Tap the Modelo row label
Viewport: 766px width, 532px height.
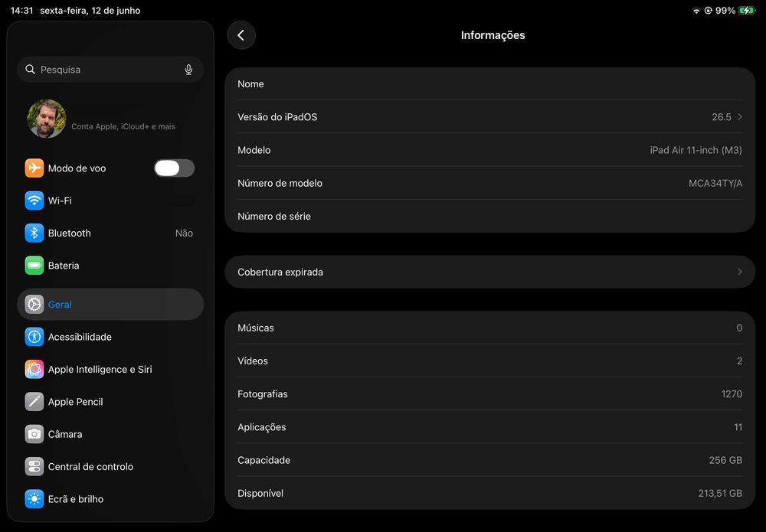pyautogui.click(x=254, y=150)
